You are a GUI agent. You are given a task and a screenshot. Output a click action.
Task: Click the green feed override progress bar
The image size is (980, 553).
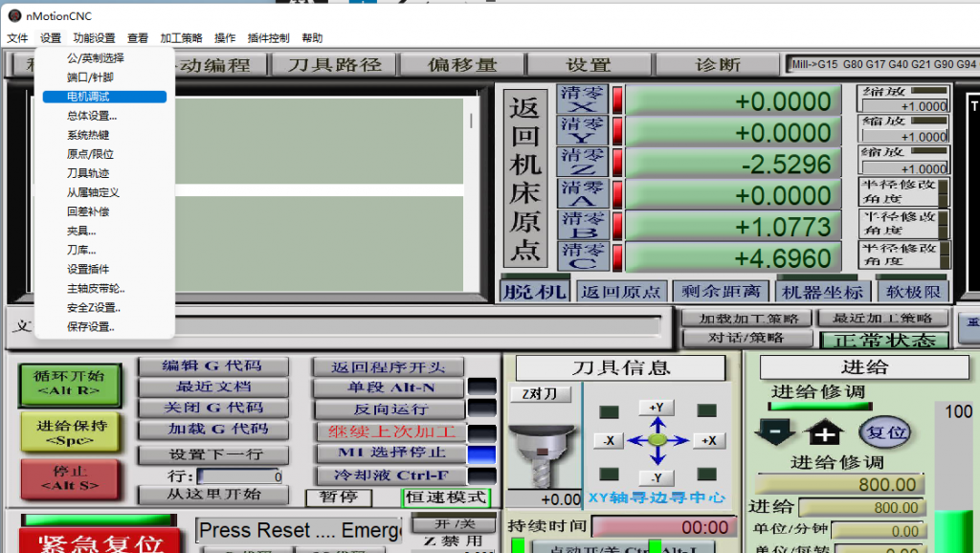coord(820,406)
